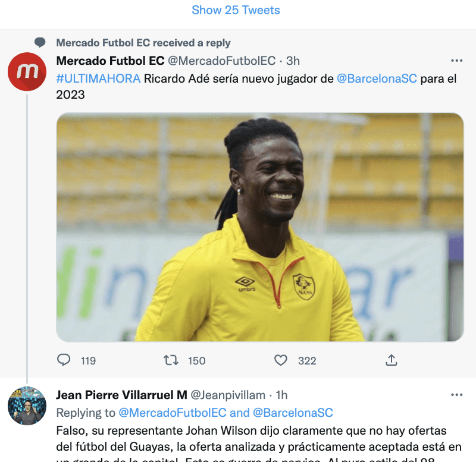Open more options for Mercado Futbol tweet

(x=456, y=61)
